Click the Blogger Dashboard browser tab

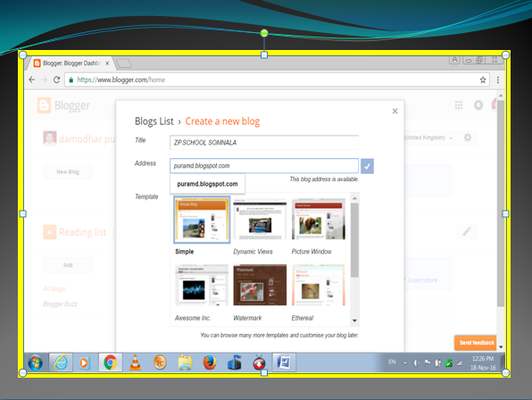71,63
